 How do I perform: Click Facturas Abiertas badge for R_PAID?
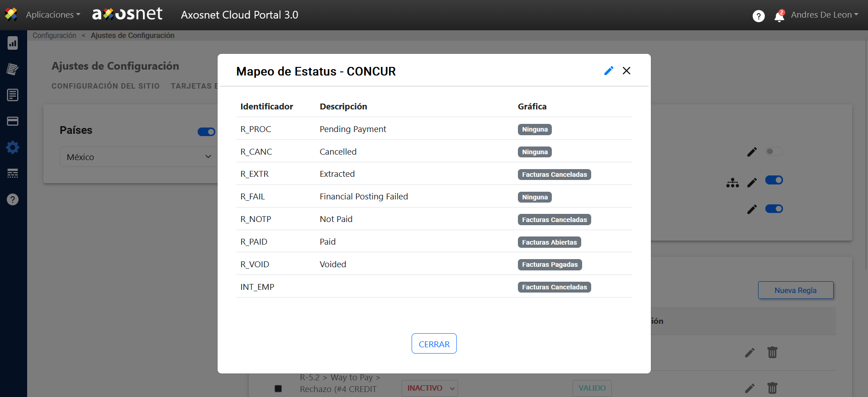click(x=549, y=242)
